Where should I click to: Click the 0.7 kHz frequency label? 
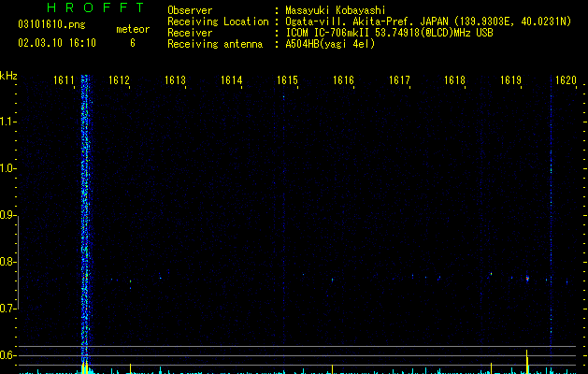[7, 309]
